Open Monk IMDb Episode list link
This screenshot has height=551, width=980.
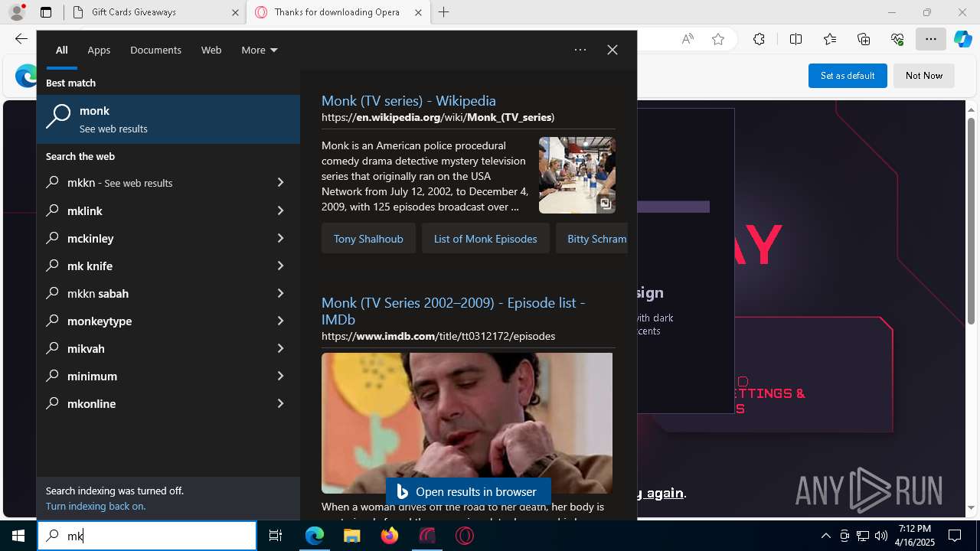click(x=453, y=311)
